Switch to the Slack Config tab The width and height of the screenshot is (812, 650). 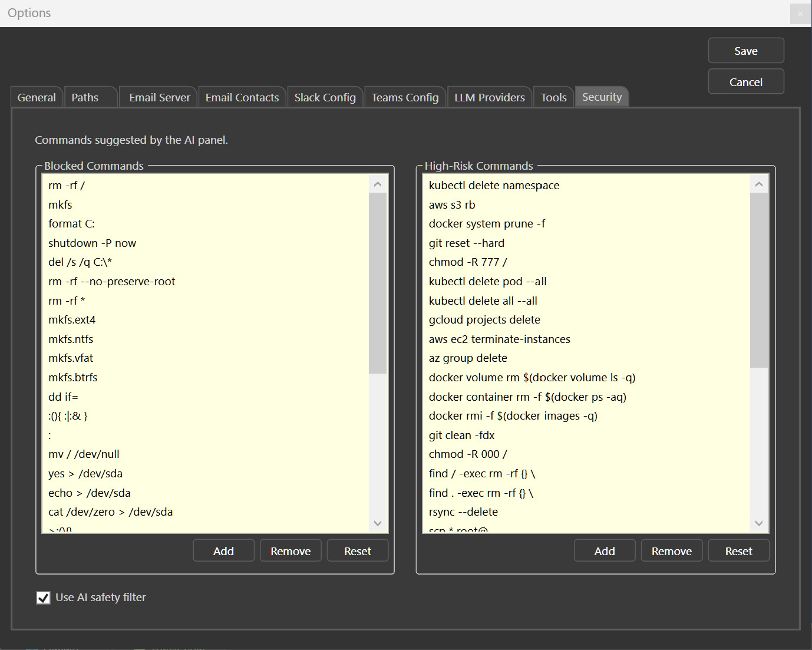click(325, 97)
